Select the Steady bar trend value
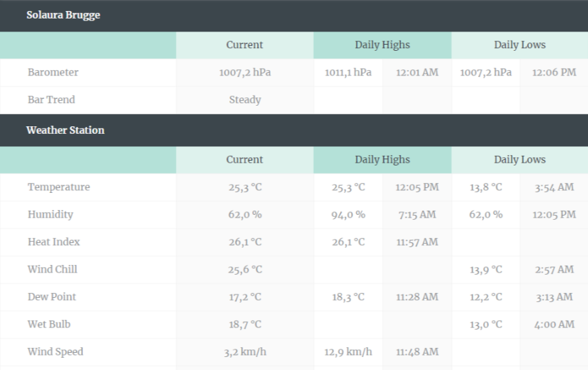The width and height of the screenshot is (588, 370). 245,100
